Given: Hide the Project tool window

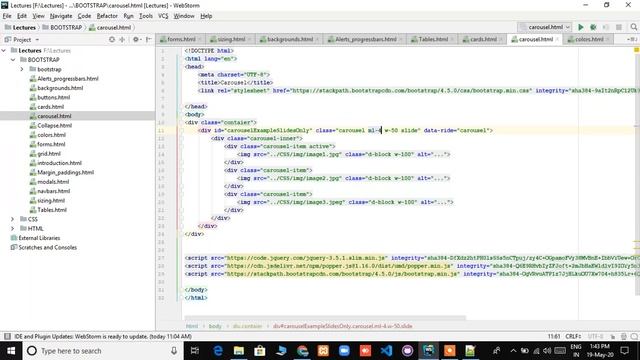Looking at the screenshot, I should (x=149, y=40).
